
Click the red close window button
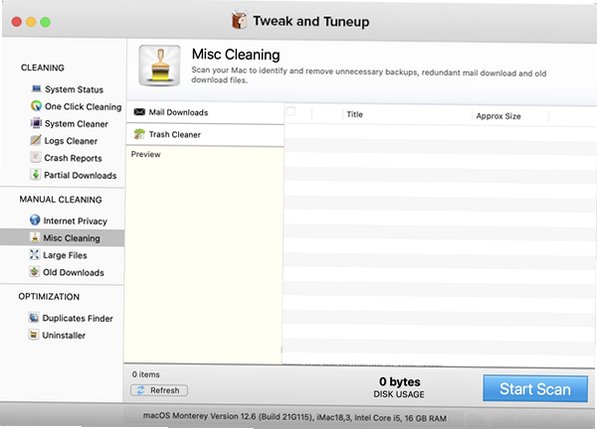pyautogui.click(x=16, y=22)
